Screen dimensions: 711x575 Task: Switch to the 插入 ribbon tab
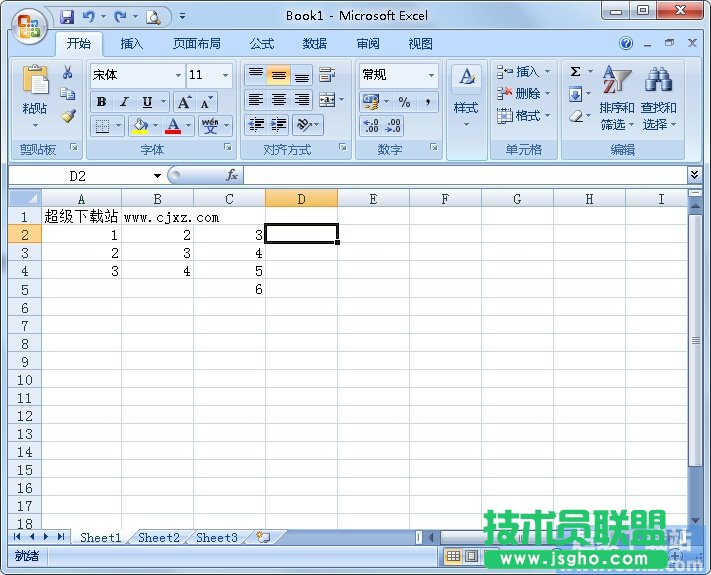tap(132, 44)
